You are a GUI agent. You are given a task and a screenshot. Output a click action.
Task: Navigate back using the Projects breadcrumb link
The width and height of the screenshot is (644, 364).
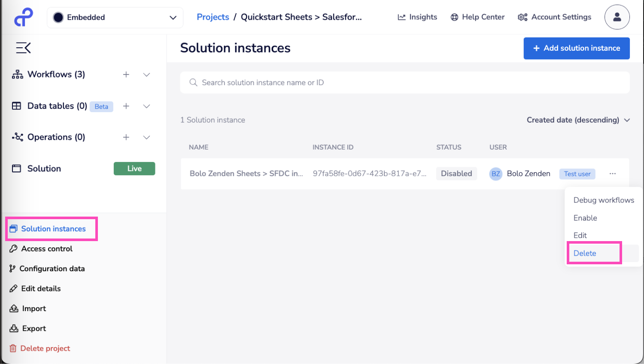coord(213,17)
